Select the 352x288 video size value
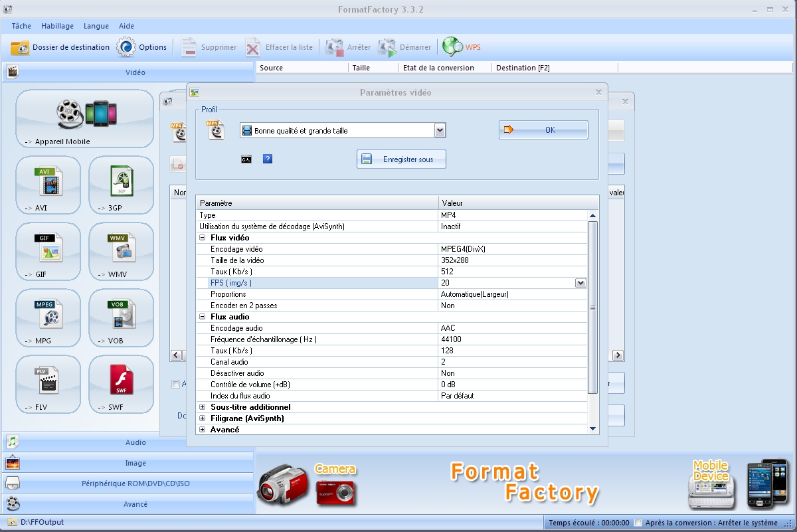 455,260
